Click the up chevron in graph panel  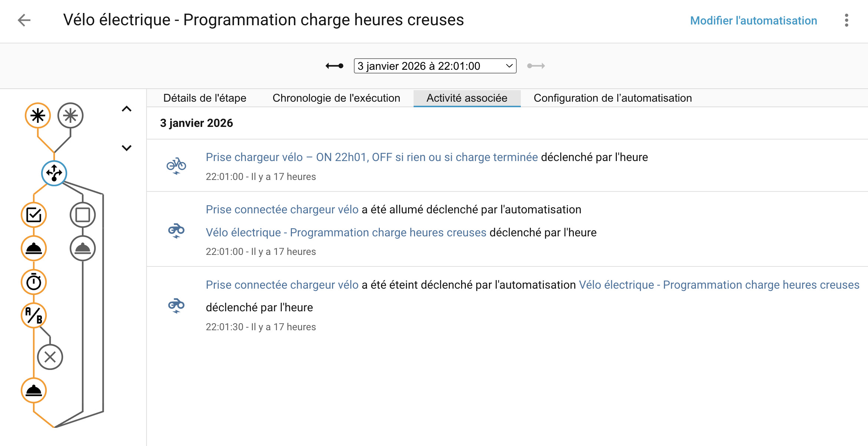point(126,109)
